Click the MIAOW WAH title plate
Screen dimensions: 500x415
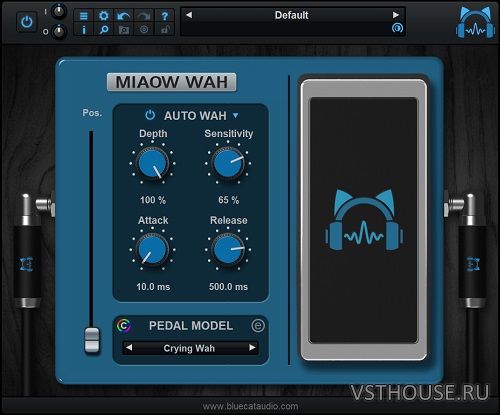[171, 82]
